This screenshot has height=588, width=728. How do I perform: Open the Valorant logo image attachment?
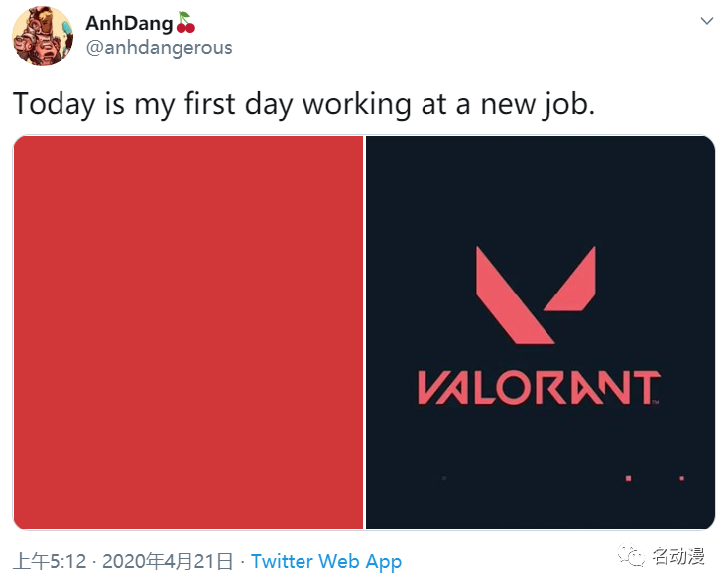pos(541,332)
